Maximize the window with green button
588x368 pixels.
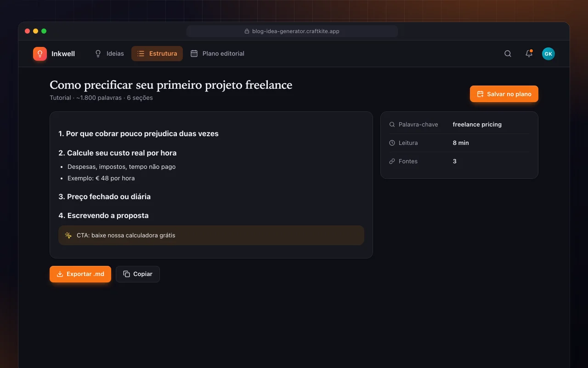coord(44,31)
